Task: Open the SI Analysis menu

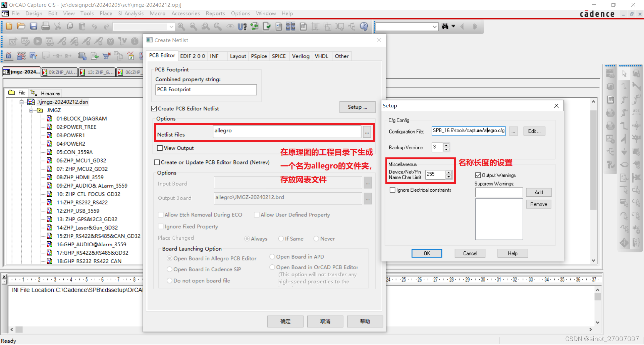Action: tap(131, 13)
